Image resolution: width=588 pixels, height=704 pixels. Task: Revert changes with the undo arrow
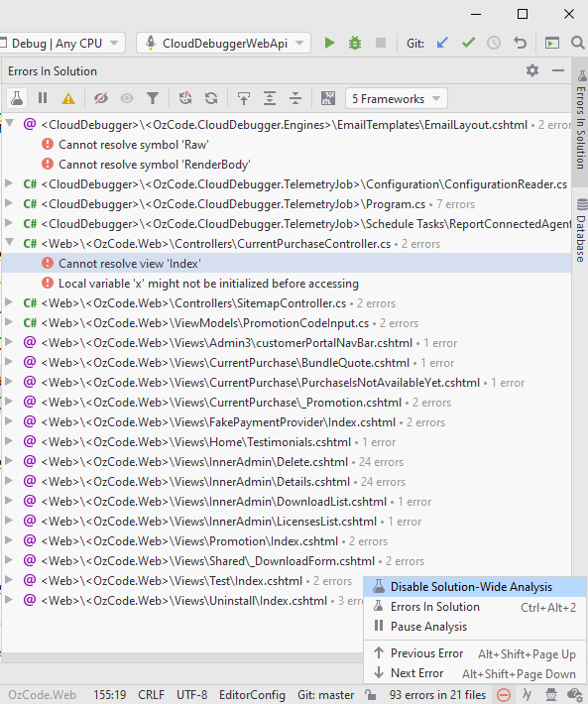(x=520, y=43)
